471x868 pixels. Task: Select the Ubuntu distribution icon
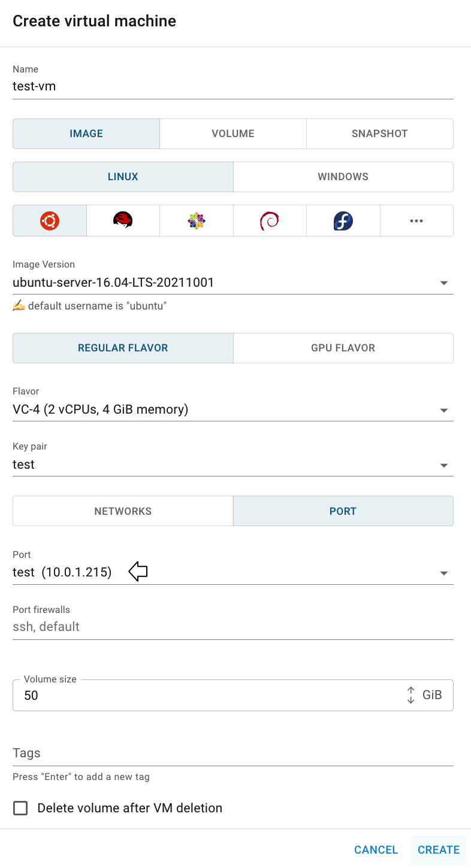pyautogui.click(x=50, y=221)
